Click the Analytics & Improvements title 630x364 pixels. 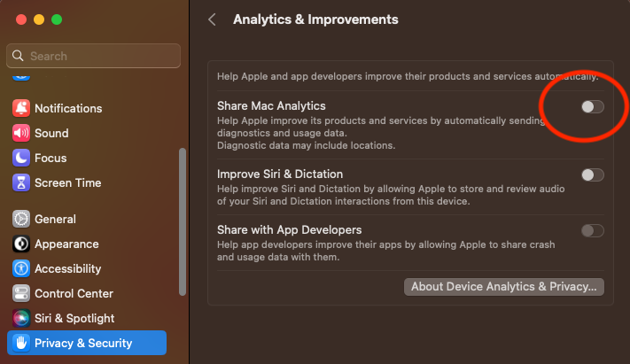315,19
